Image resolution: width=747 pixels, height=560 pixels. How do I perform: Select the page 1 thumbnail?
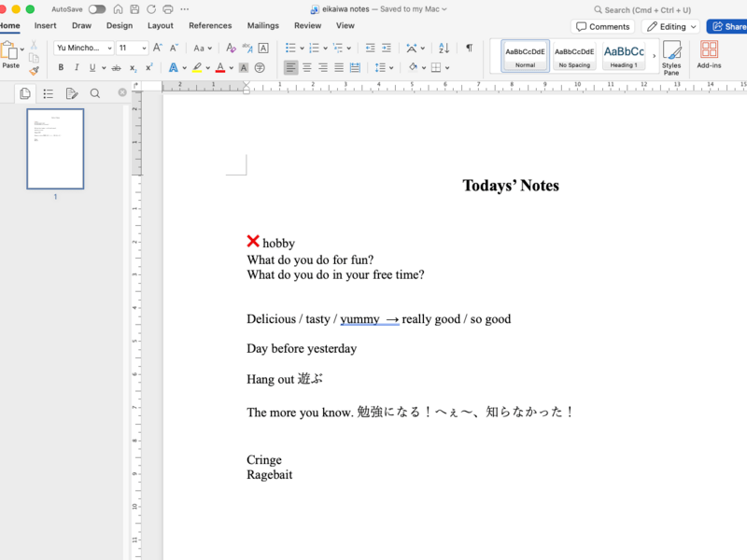55,149
